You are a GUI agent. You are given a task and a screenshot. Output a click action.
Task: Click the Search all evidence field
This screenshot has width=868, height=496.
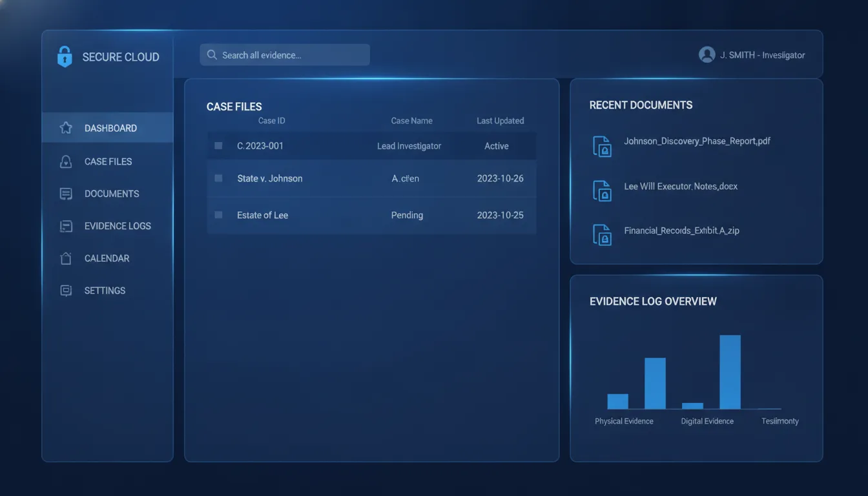285,55
